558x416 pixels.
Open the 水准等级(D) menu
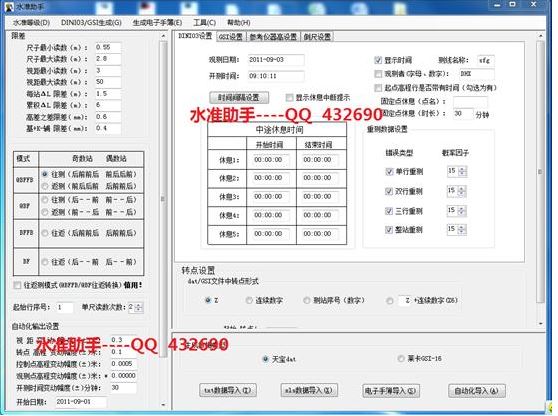point(31,23)
